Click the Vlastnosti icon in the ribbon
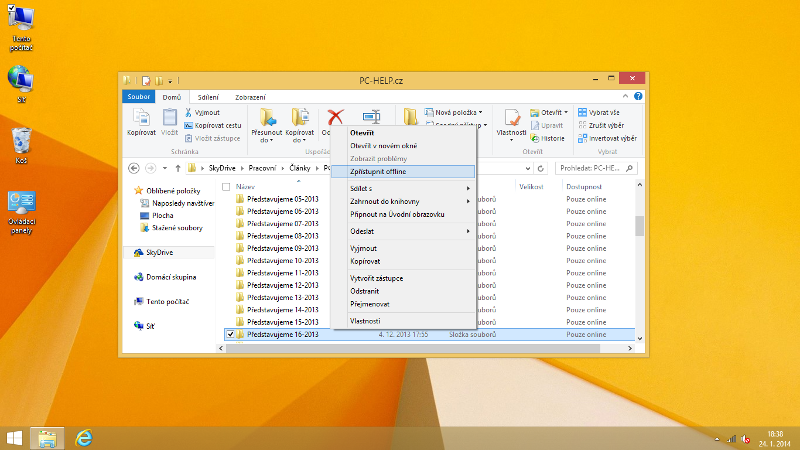 pos(511,118)
